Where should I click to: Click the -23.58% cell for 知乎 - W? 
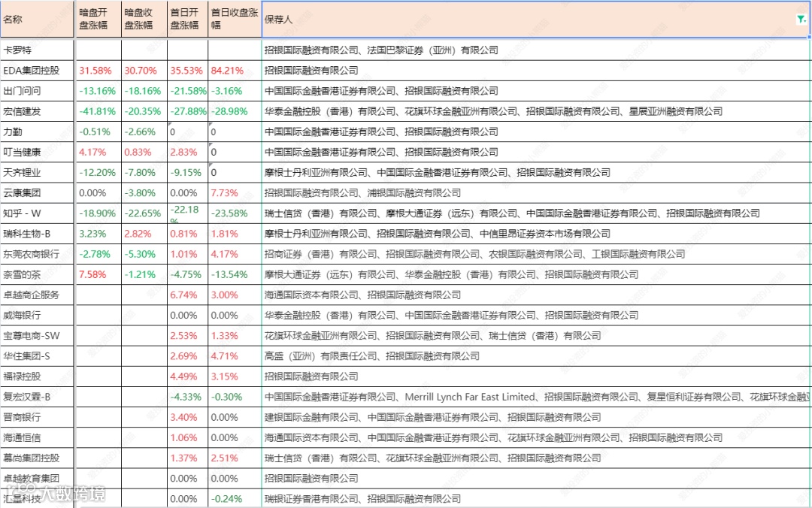tap(235, 213)
